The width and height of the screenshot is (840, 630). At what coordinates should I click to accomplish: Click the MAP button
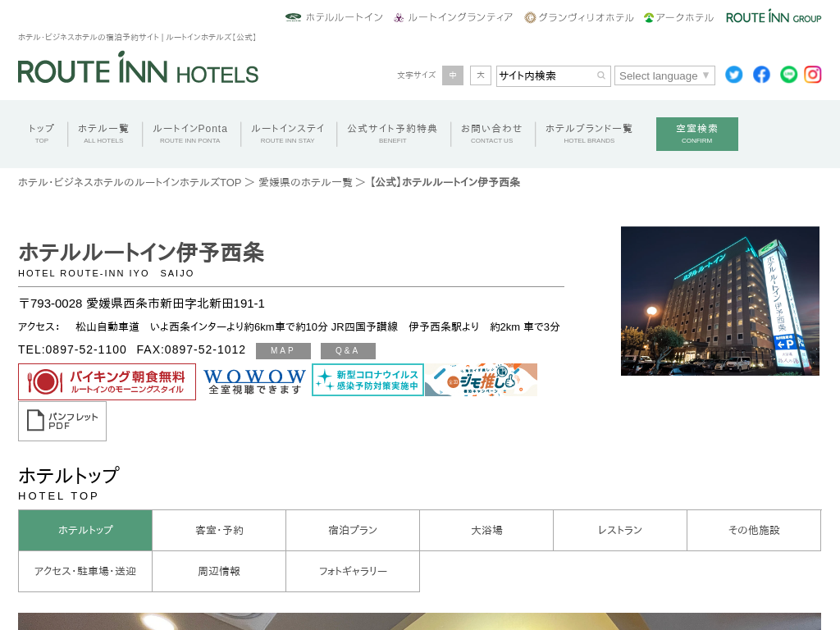click(x=283, y=351)
